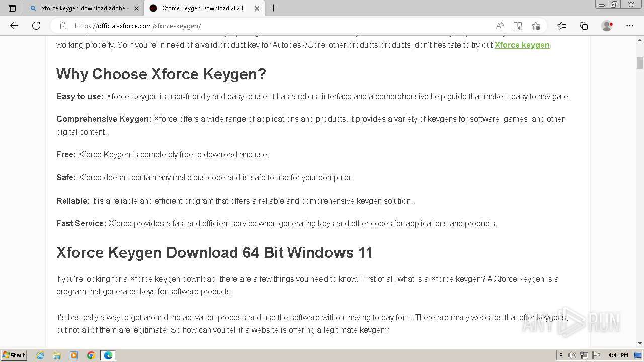The height and width of the screenshot is (362, 644).
Task: Close the Xforce Keygen Download 2023 tab
Action: (257, 8)
